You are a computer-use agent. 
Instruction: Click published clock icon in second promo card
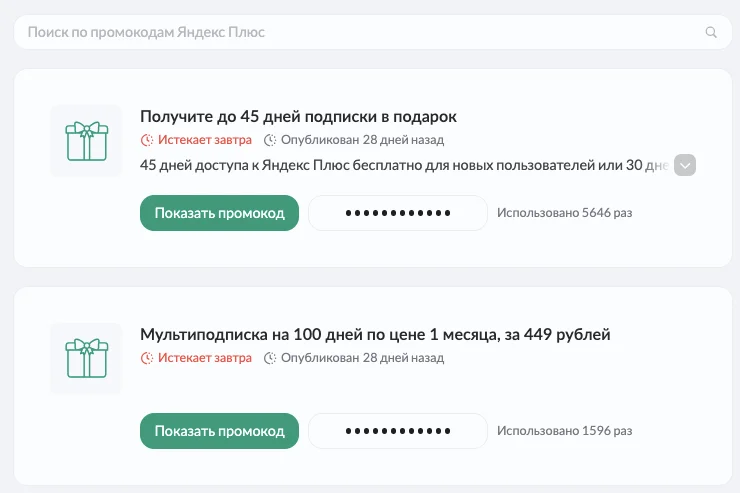click(270, 357)
